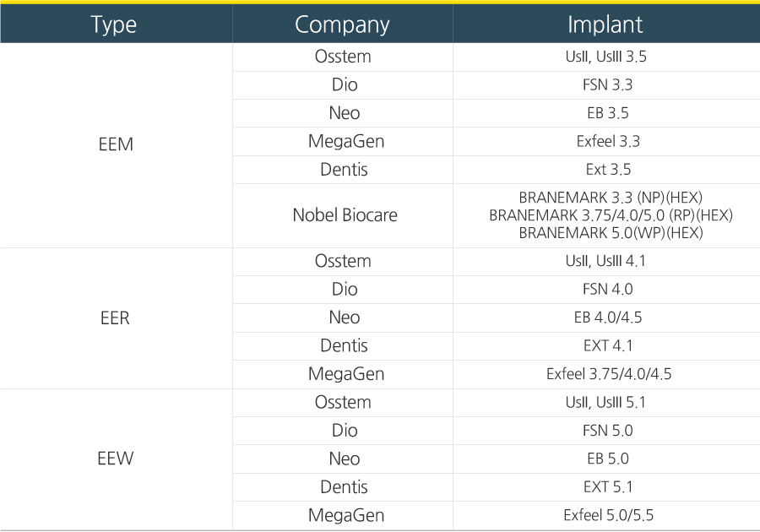The height and width of the screenshot is (532, 760).
Task: Click the EB 4.0/4.5 implant cell
Action: 607,318
